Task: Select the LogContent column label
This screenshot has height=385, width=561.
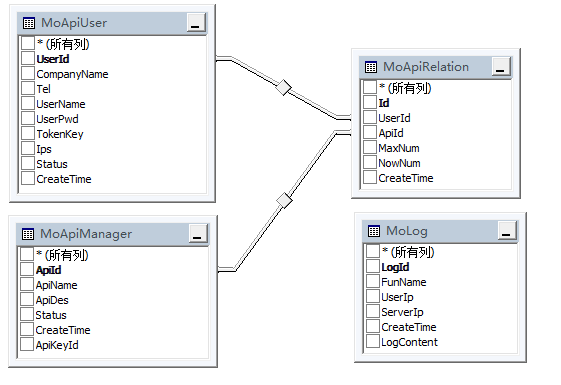Action: 409,342
